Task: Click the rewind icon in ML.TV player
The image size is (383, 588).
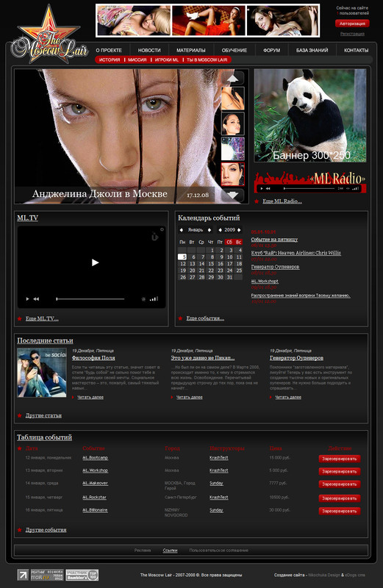Action: (x=36, y=299)
